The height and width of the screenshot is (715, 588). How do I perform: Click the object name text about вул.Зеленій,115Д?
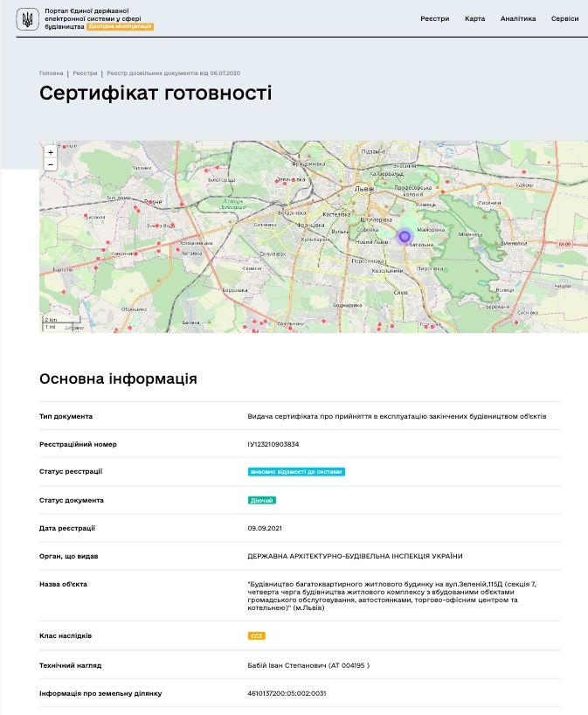pyautogui.click(x=392, y=595)
